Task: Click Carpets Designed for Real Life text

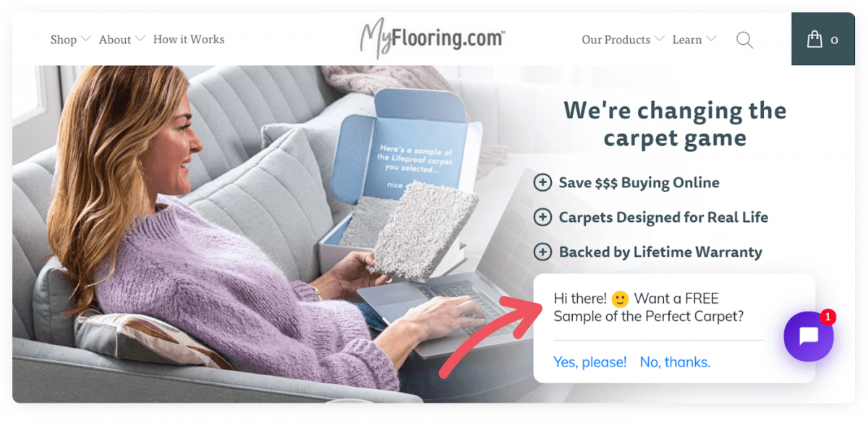Action: 663,218
